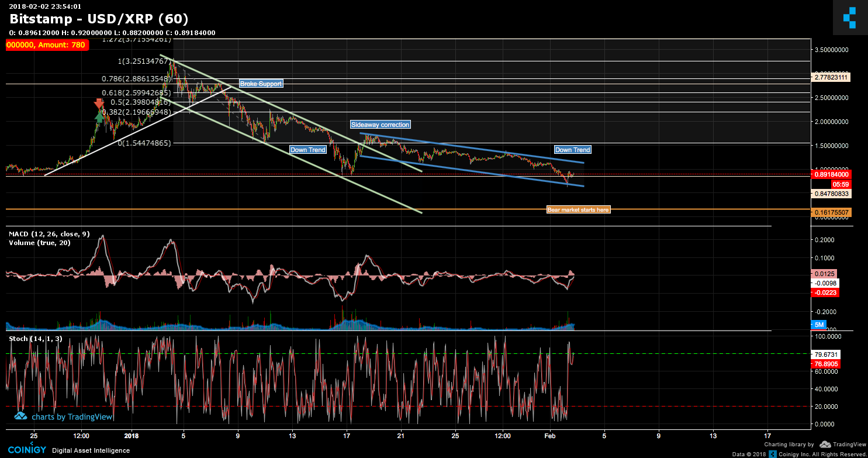Click the Fibonacci level '0.5(2.39804816)'

pos(141,102)
